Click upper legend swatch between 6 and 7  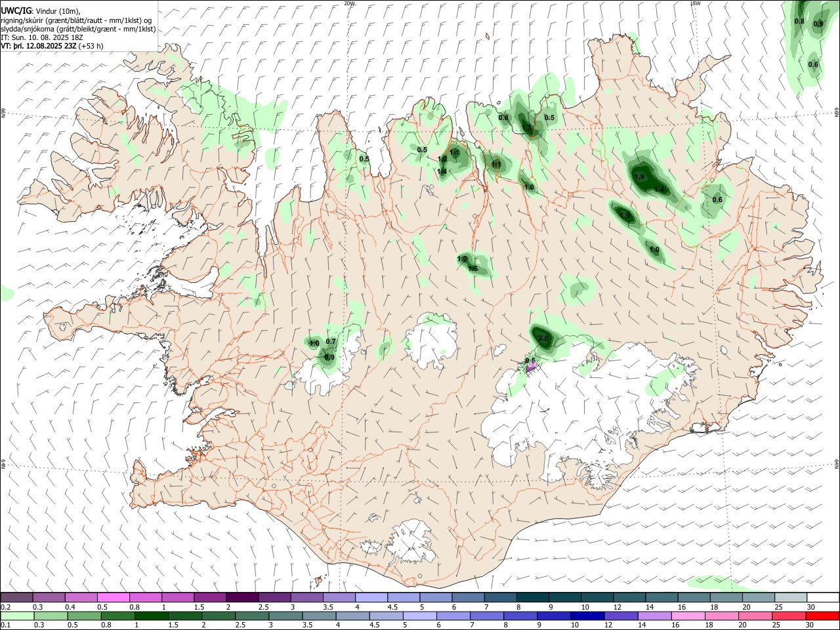pos(467,597)
